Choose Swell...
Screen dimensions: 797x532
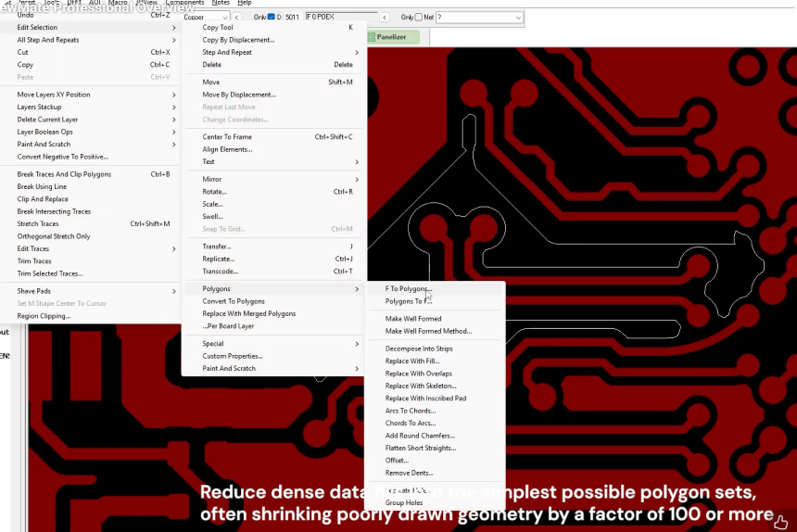(x=273, y=217)
